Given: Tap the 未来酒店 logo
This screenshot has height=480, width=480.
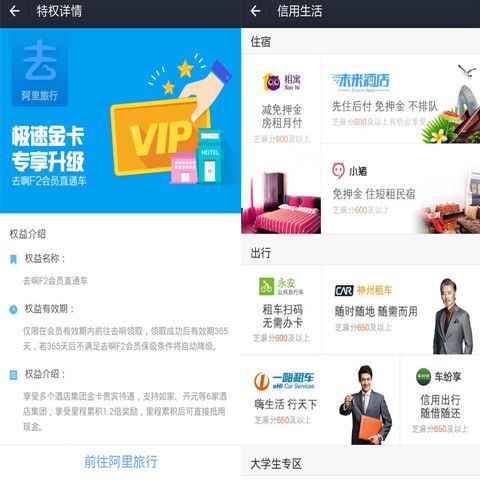Looking at the screenshot, I should click(x=360, y=82).
